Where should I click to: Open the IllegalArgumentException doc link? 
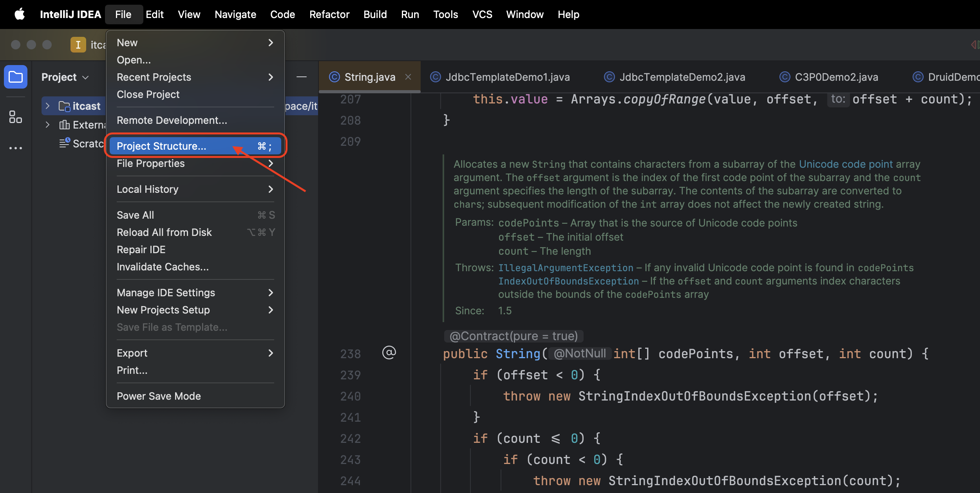[565, 268]
